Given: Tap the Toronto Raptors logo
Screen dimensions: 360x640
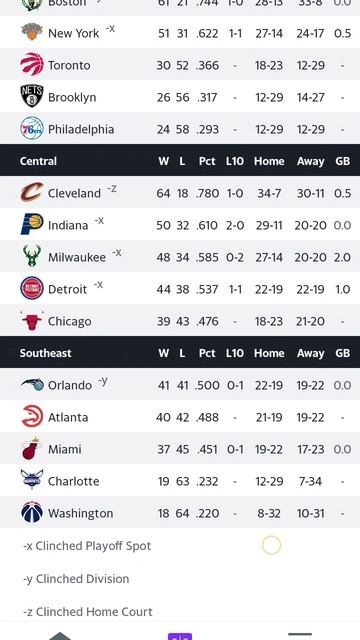Looking at the screenshot, I should point(32,64).
